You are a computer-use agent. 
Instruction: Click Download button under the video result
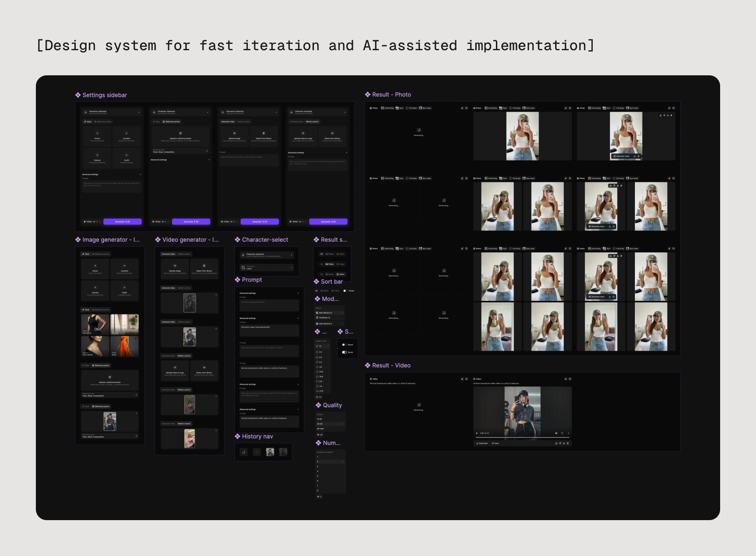coord(482,443)
